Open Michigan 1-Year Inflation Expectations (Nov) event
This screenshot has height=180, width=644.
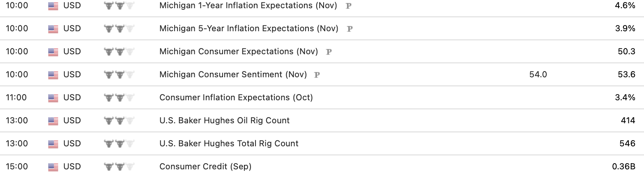(248, 6)
